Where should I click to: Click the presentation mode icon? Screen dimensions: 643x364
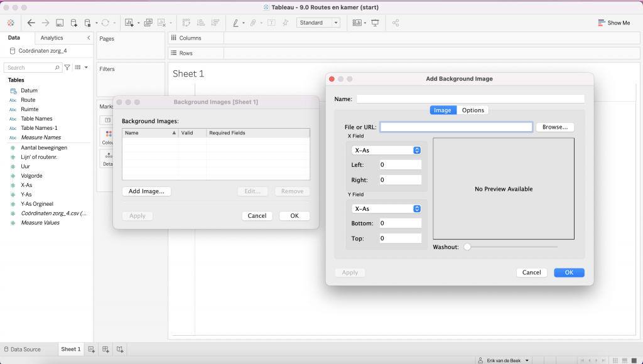click(375, 23)
